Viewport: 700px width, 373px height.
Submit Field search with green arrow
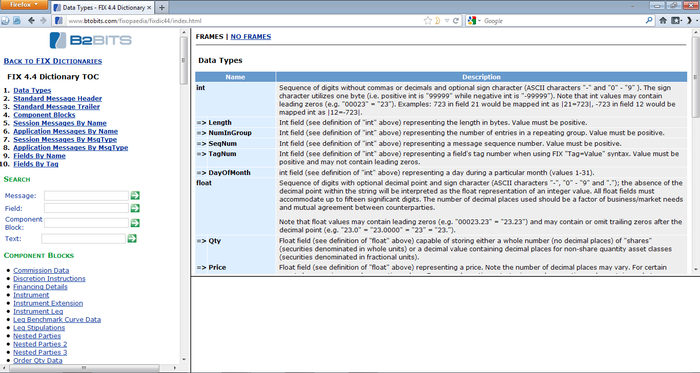[135, 208]
